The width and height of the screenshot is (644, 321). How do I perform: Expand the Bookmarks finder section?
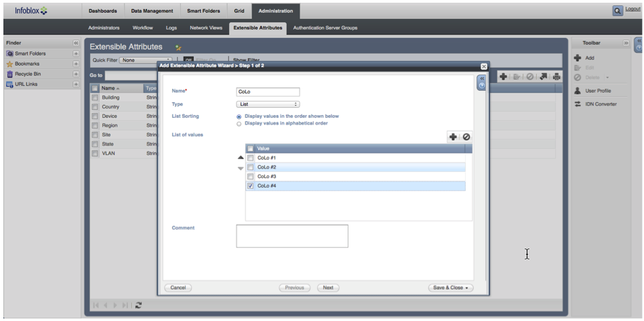pyautogui.click(x=75, y=64)
